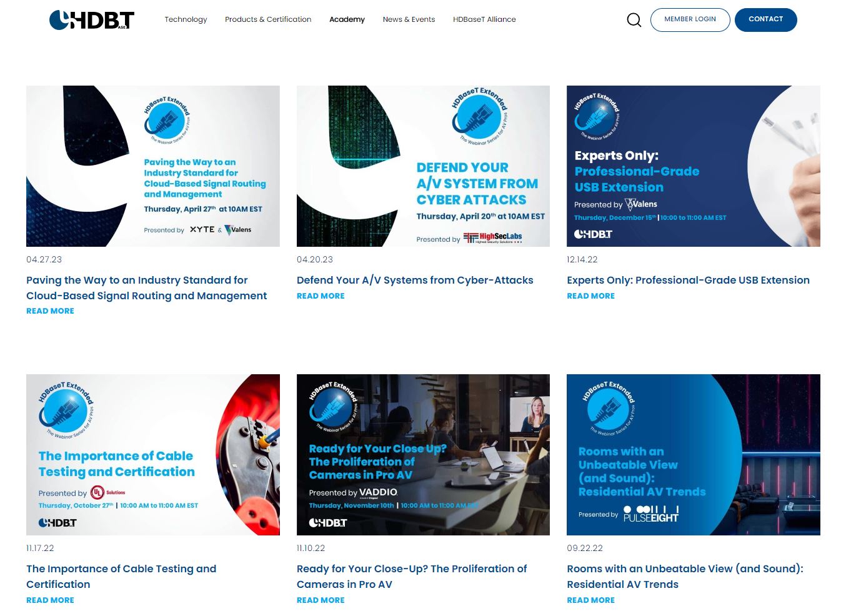
Task: Open the search magnifier icon
Action: click(634, 20)
